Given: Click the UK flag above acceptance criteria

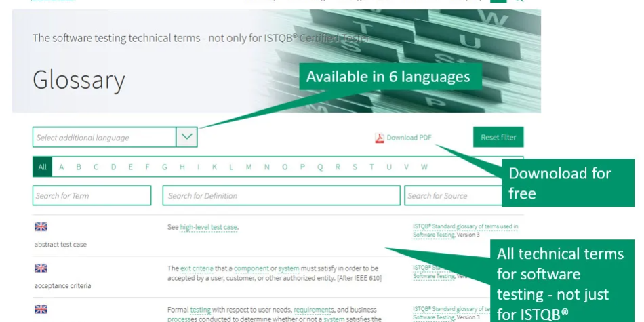Looking at the screenshot, I should [x=41, y=268].
